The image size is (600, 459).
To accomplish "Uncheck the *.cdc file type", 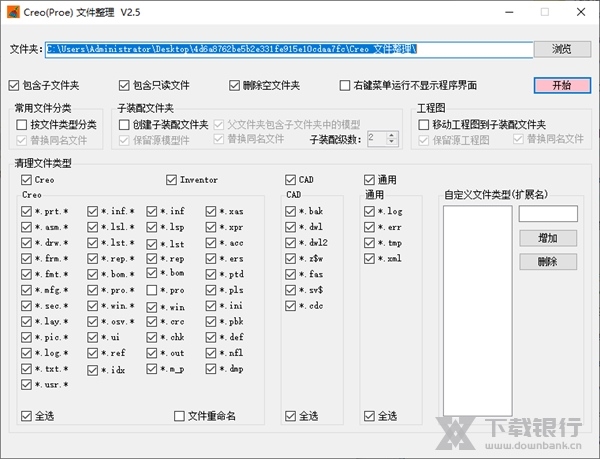I will pos(290,306).
